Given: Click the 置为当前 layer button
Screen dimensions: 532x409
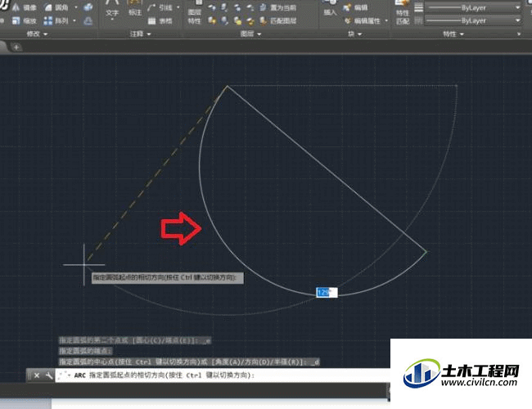Looking at the screenshot, I should pyautogui.click(x=278, y=7).
